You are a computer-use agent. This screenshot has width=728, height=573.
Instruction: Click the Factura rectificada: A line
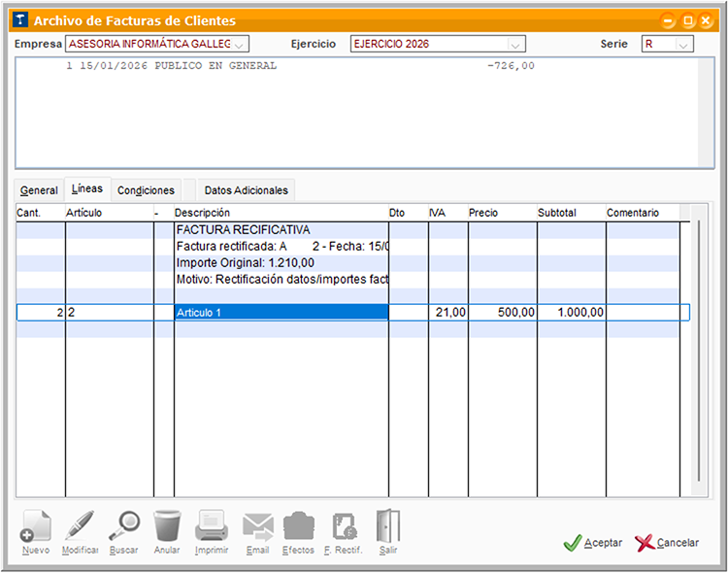click(x=281, y=247)
